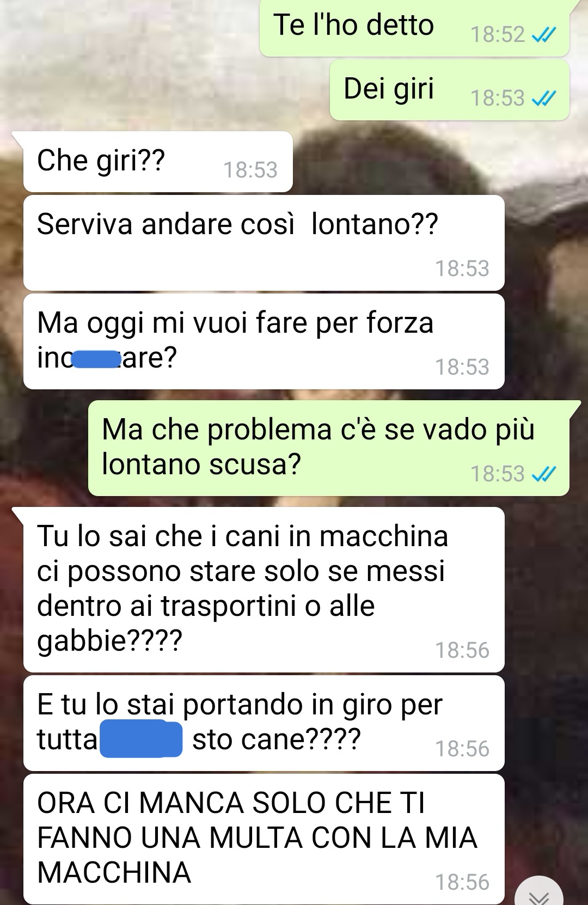Tap the blue redaction in 'tutta ... sto cane'
Screen dimensions: 588x905
click(142, 738)
